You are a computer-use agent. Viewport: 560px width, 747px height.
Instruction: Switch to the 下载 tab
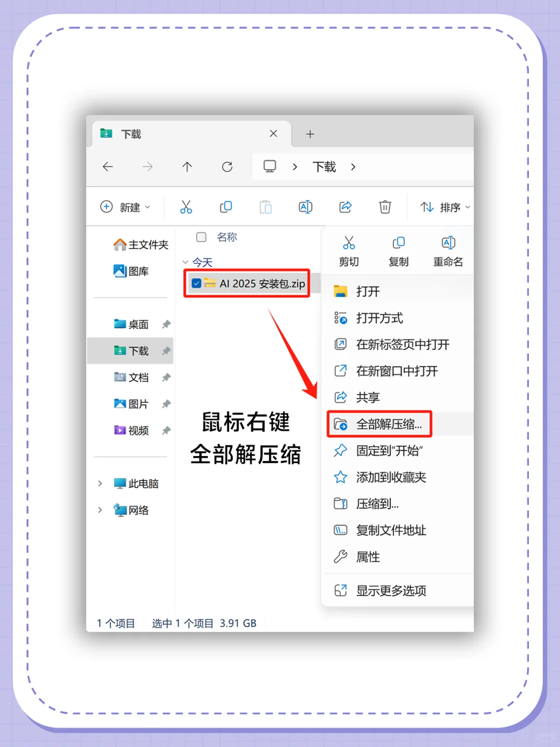tap(130, 134)
